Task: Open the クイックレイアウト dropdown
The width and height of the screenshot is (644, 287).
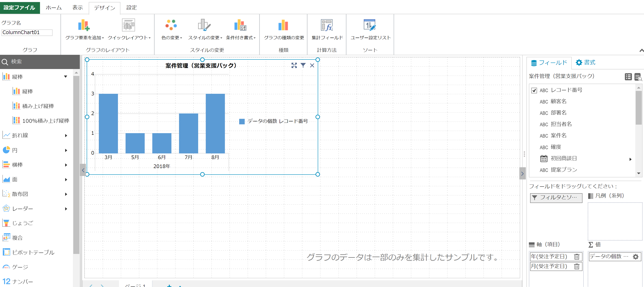Action: (x=129, y=38)
